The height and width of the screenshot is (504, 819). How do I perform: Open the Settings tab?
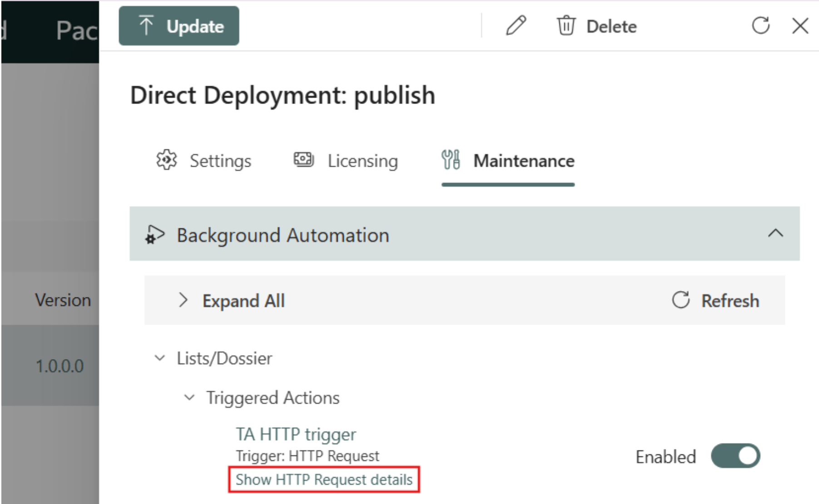tap(204, 161)
